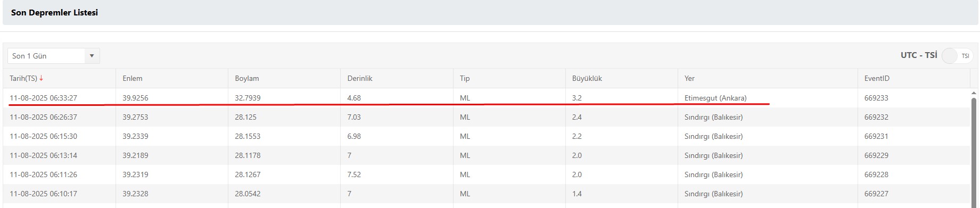This screenshot has height=208, width=980.
Task: Select the Son 1 Gün combo box
Action: click(54, 56)
